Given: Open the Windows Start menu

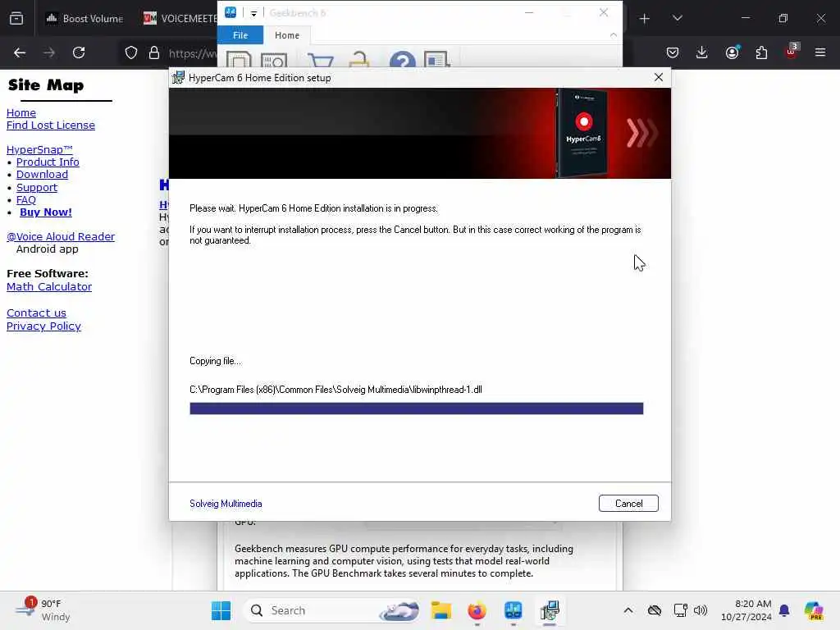Looking at the screenshot, I should click(x=221, y=610).
